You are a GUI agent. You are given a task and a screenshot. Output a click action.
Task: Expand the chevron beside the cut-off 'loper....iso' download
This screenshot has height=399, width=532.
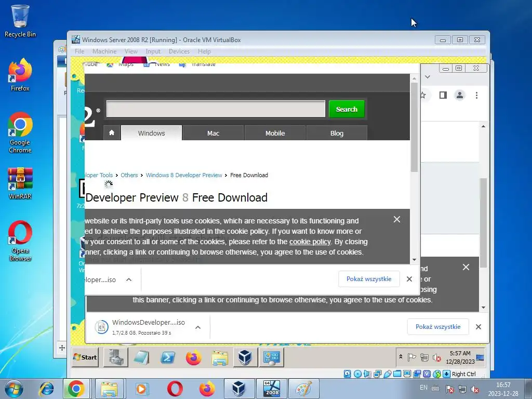click(129, 280)
